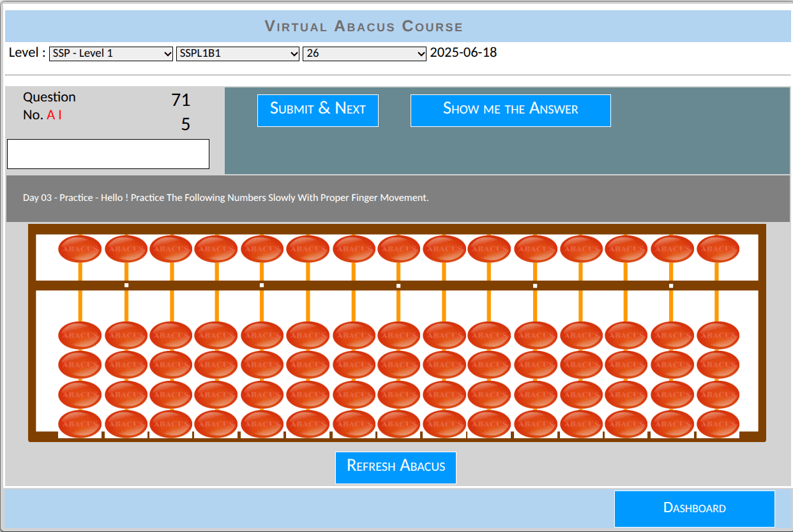Move the heaven bead on the leftmost rod
The image size is (793, 532).
coord(80,249)
